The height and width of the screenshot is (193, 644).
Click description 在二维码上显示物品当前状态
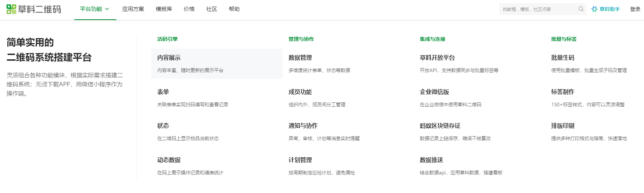[x=188, y=138]
